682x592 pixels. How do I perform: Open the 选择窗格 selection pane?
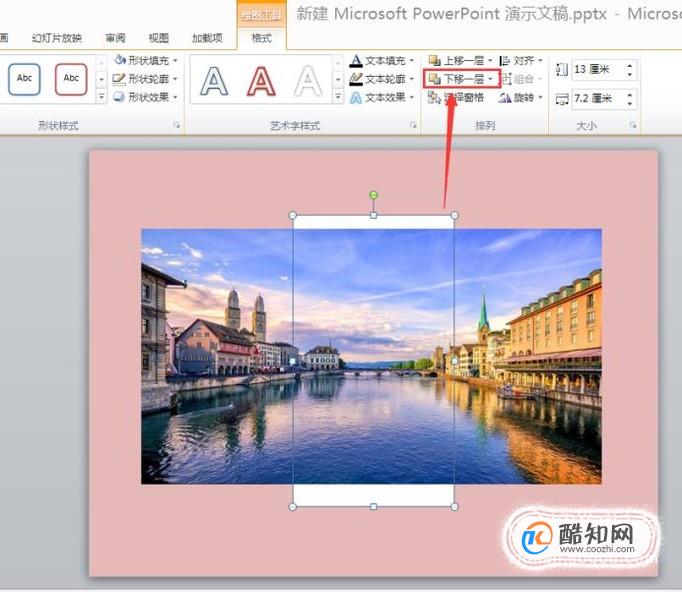click(456, 97)
